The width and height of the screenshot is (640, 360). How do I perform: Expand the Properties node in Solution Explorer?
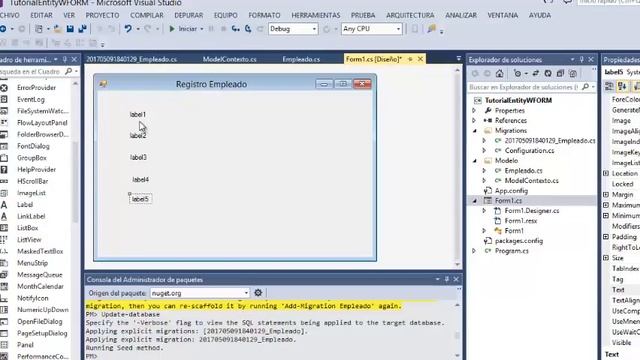pos(474,111)
